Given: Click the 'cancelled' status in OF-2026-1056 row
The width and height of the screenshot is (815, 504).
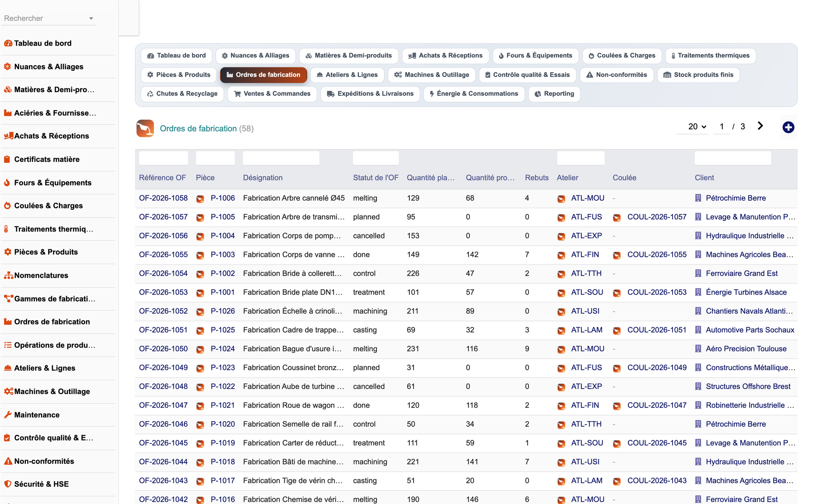Looking at the screenshot, I should click(x=369, y=236).
